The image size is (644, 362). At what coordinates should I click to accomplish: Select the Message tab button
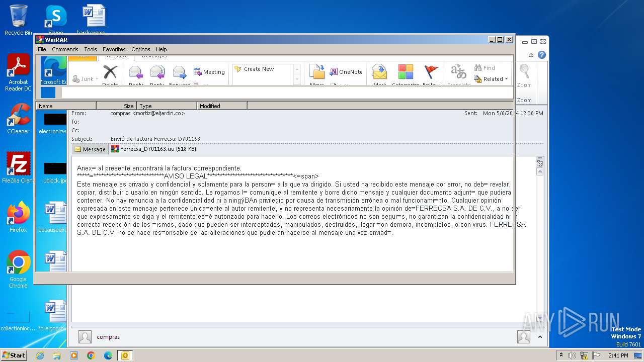pyautogui.click(x=90, y=149)
